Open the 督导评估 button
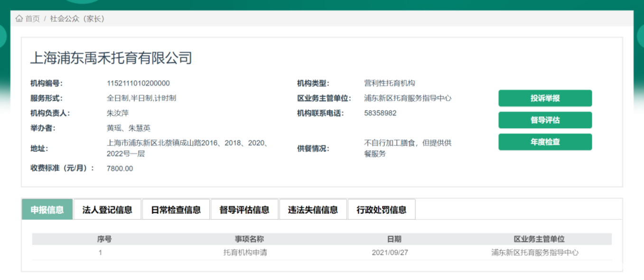The image size is (644, 280). click(x=545, y=120)
